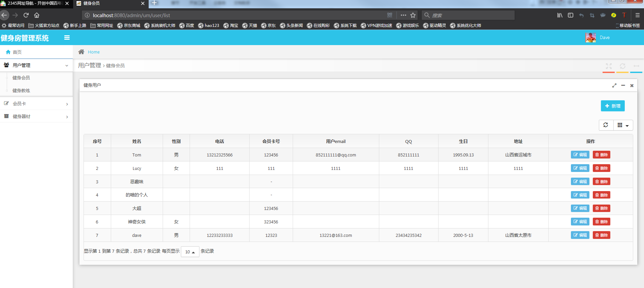Select the email cell 852111111@qq.com
The image size is (644, 288).
(336, 155)
